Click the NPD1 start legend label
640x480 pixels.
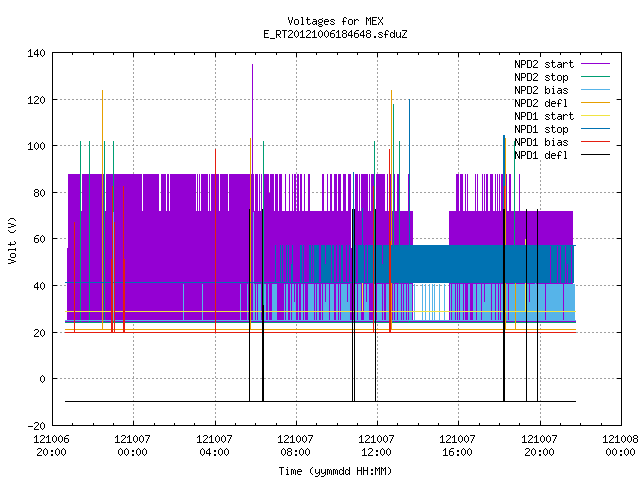[544, 116]
